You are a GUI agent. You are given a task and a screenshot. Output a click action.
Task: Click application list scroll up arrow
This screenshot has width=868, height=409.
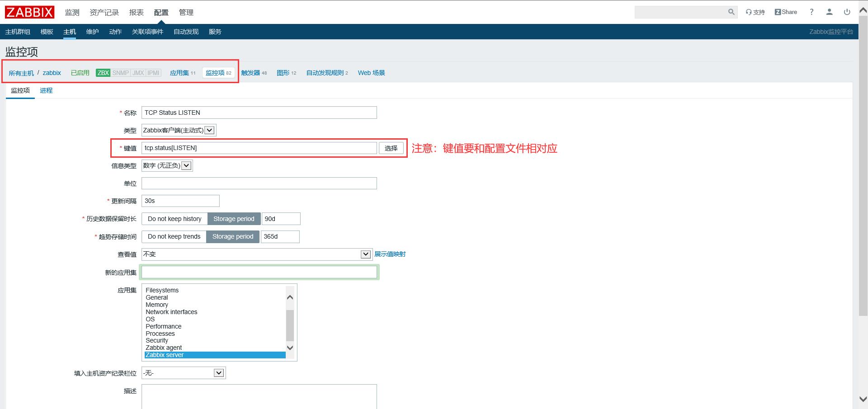(x=290, y=297)
